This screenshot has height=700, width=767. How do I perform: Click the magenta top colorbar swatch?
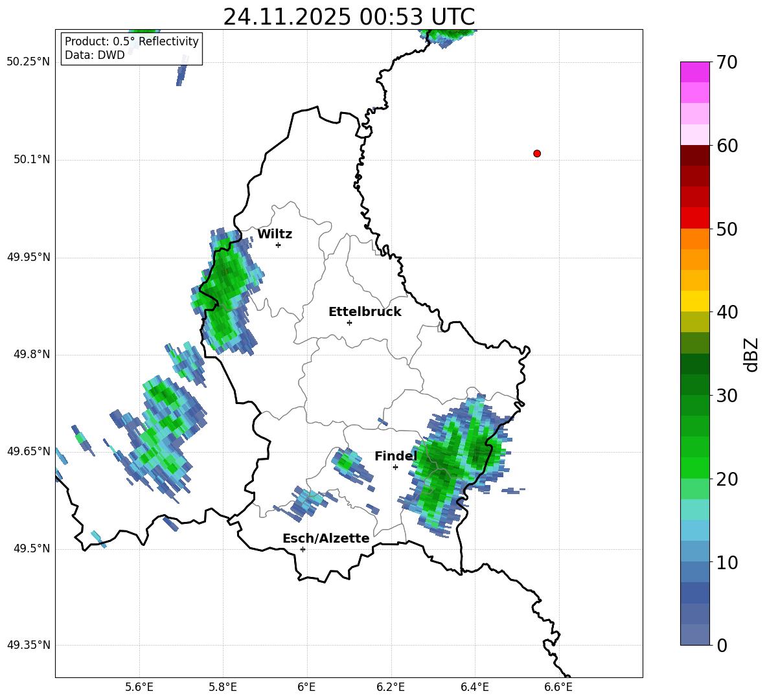coord(695,72)
